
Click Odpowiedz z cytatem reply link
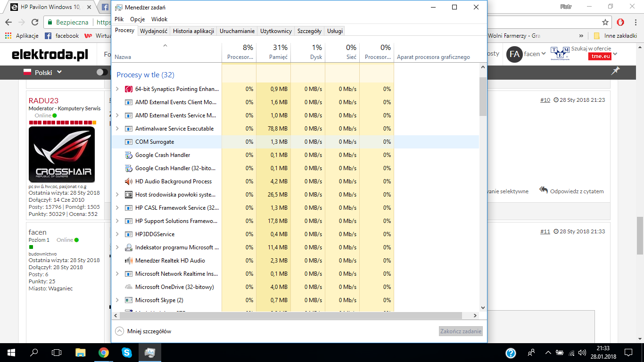pyautogui.click(x=572, y=191)
